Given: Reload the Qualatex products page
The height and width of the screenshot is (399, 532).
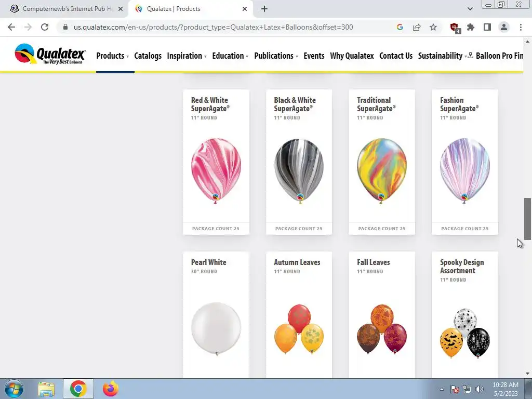Looking at the screenshot, I should pos(45,27).
